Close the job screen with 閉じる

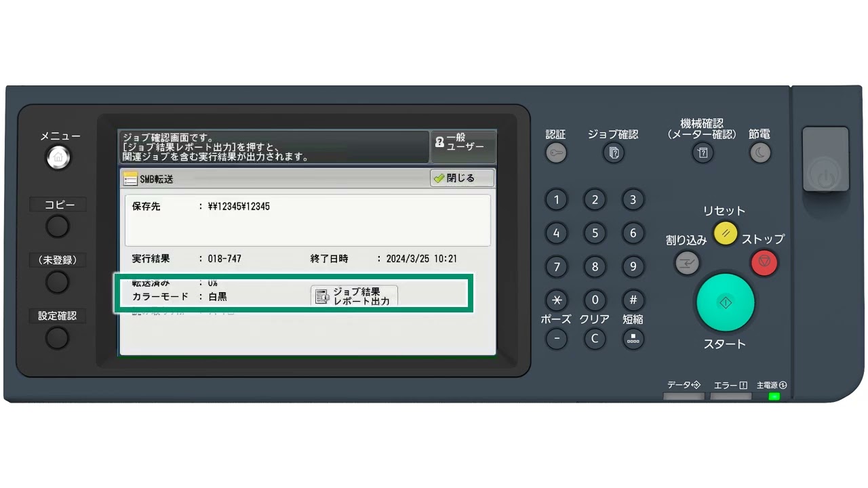click(x=462, y=178)
